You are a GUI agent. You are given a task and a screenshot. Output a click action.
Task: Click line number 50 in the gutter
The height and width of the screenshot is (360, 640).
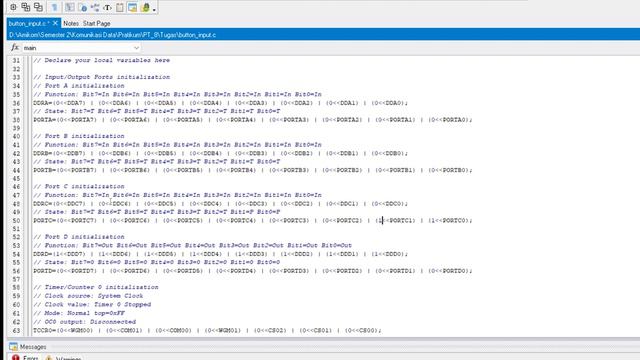(16, 220)
